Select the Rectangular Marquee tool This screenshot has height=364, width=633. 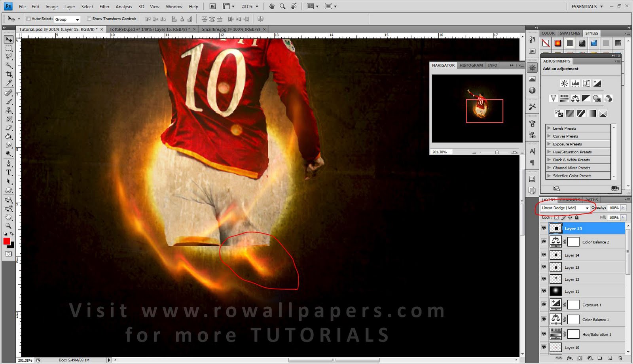pos(9,48)
